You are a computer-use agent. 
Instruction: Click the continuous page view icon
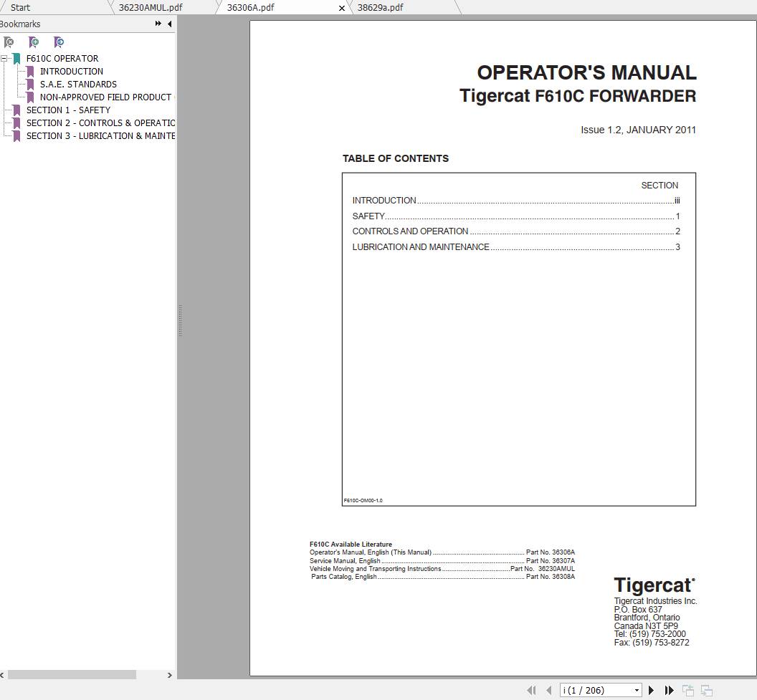point(706,689)
